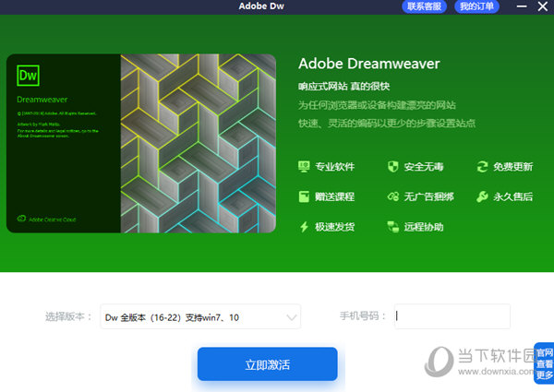Click the Adobe Creative Cloud logo
This screenshot has height=392, width=554.
pos(22,220)
